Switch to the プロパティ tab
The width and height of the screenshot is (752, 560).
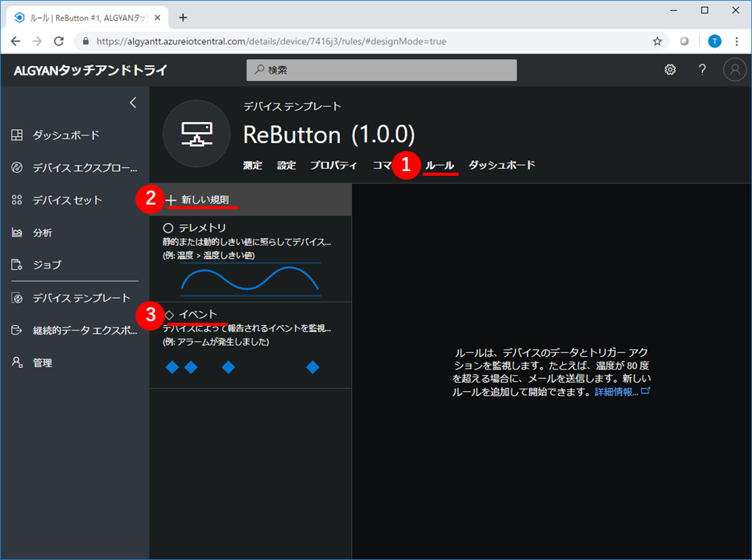(x=333, y=165)
